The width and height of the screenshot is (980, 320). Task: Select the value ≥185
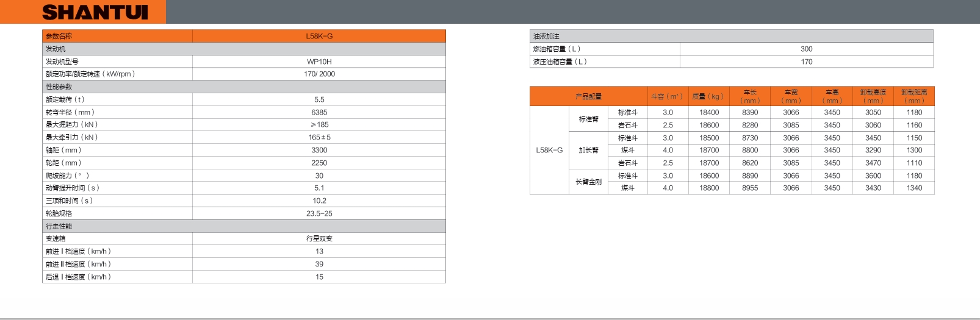[319, 124]
